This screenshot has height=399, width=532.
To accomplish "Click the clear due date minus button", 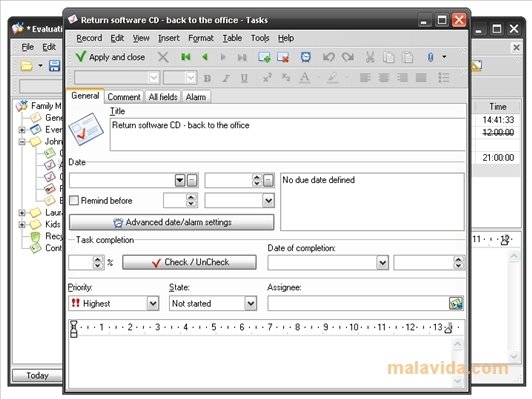I will (192, 180).
